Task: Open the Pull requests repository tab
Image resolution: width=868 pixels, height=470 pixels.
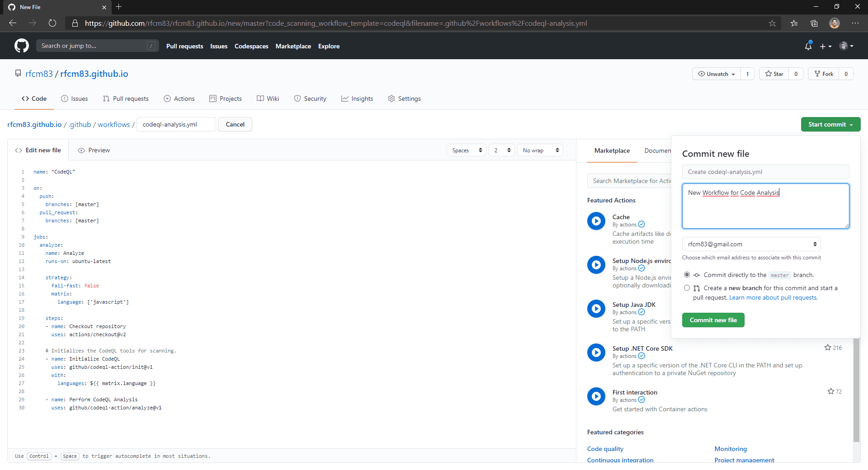Action: (x=126, y=99)
